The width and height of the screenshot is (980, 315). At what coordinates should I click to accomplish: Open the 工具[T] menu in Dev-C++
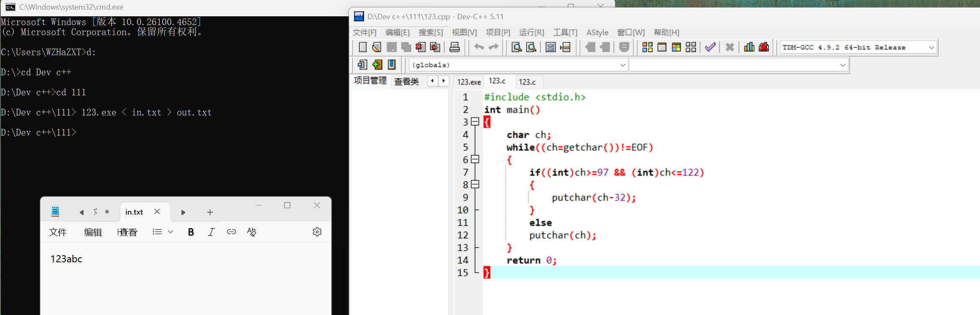[x=565, y=32]
